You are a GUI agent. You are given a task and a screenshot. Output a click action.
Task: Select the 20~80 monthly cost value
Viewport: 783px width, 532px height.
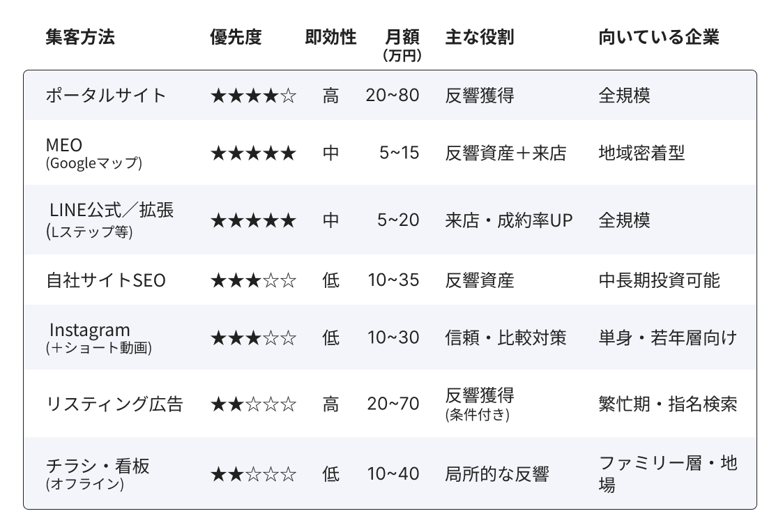(393, 96)
